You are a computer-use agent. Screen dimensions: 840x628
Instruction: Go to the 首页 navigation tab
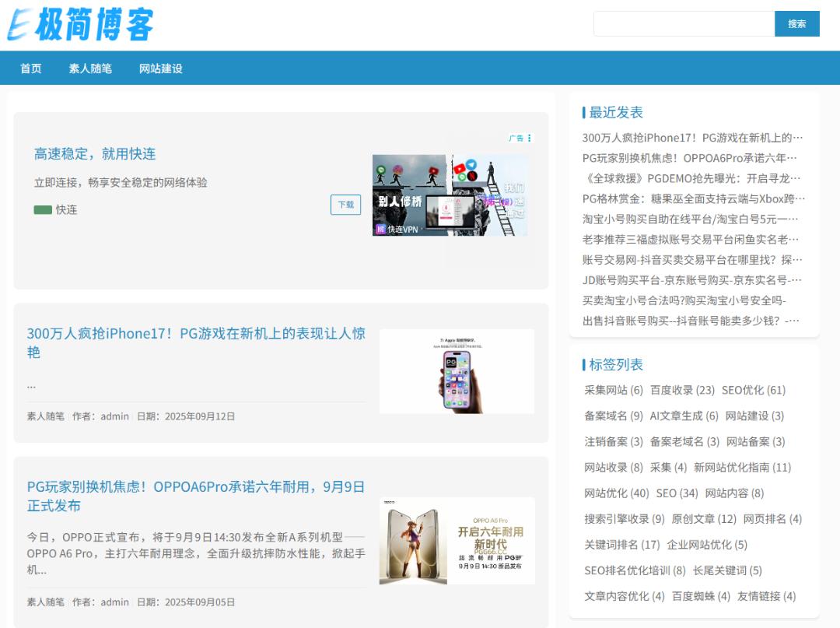[x=31, y=68]
